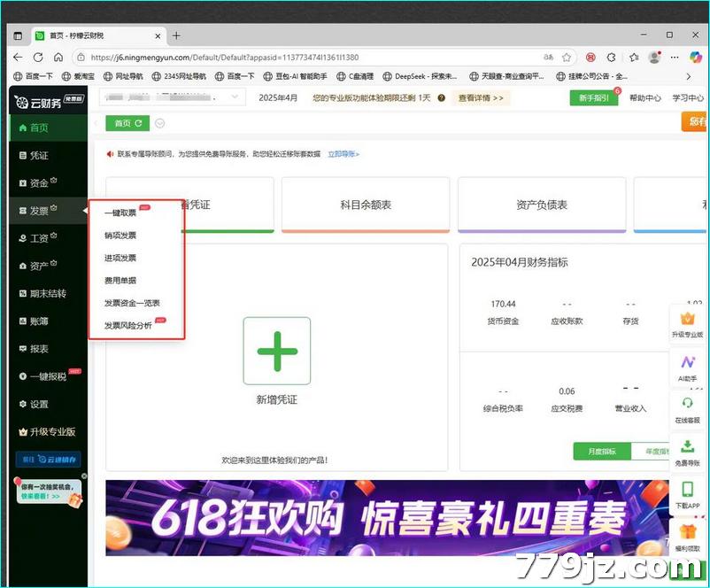Open the 资产负债表 card
The image size is (710, 588).
542,205
